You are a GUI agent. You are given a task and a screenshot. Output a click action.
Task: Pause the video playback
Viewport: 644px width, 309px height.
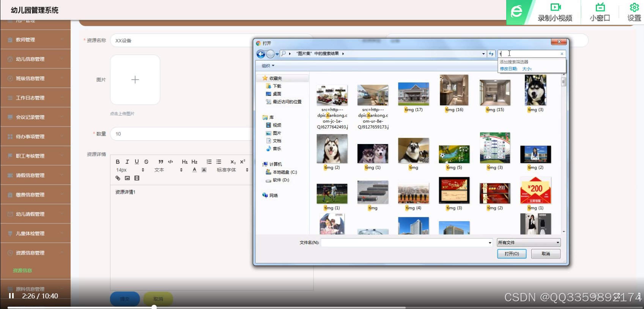pos(11,296)
